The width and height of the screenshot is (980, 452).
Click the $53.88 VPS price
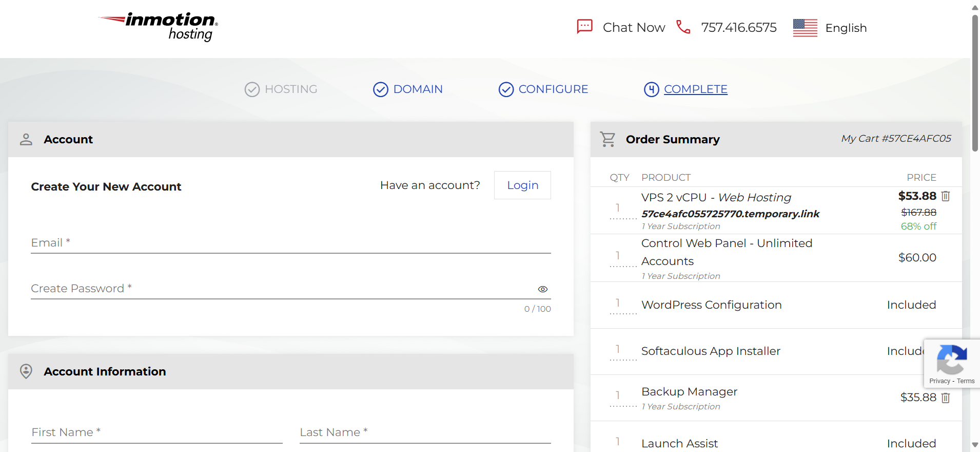(917, 196)
